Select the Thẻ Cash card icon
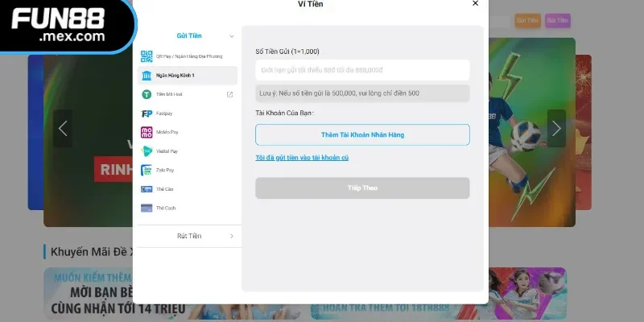644x322 pixels. pos(147,208)
